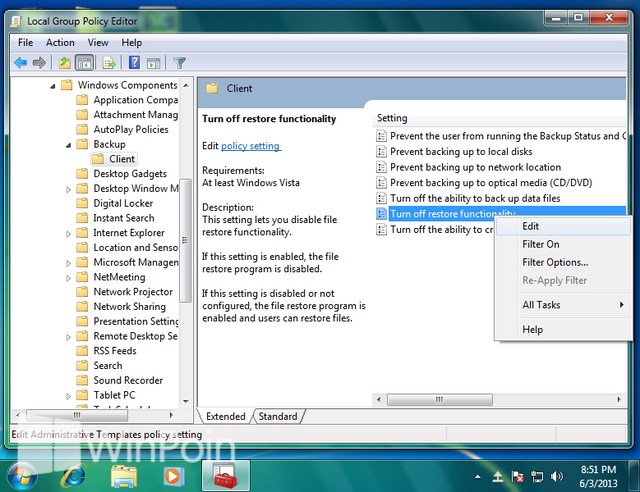The height and width of the screenshot is (492, 640).
Task: Switch to the Extended tab
Action: point(225,416)
